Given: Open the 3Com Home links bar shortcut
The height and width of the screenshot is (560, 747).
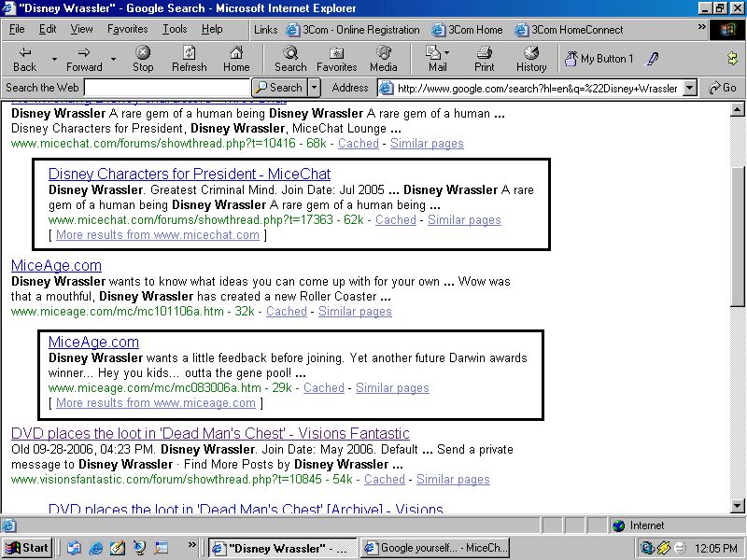Looking at the screenshot, I should point(468,30).
